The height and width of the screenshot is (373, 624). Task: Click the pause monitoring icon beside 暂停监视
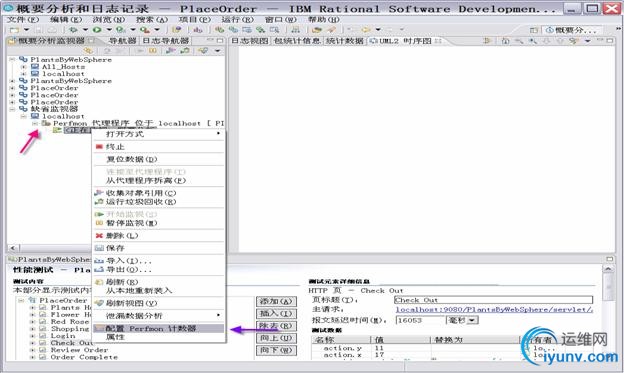[x=99, y=223]
